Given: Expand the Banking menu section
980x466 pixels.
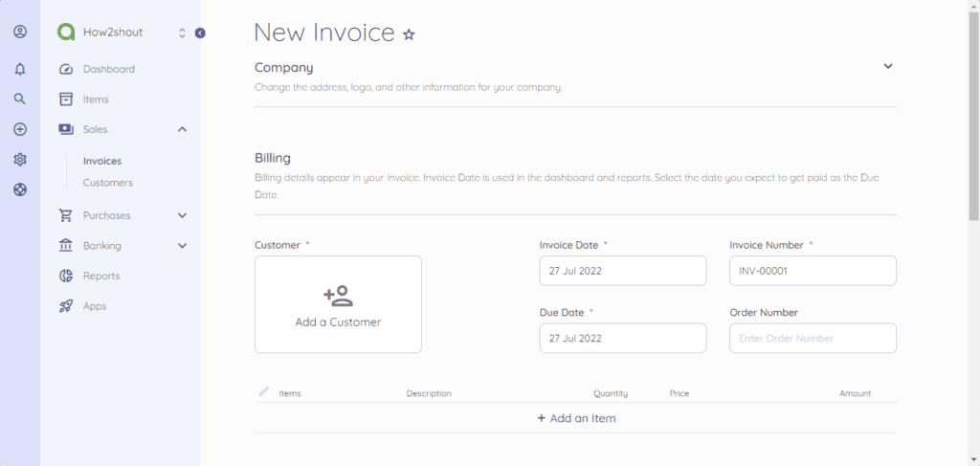Looking at the screenshot, I should [x=182, y=246].
